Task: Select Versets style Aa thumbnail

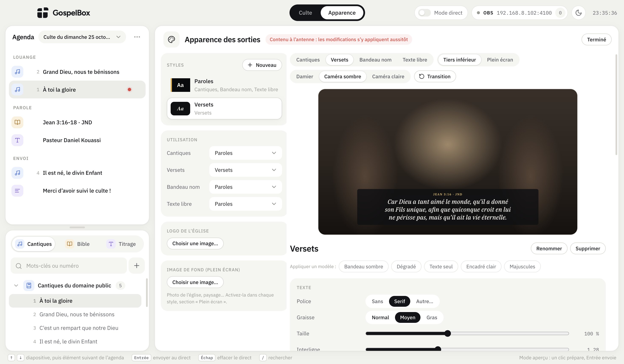Action: pyautogui.click(x=180, y=108)
